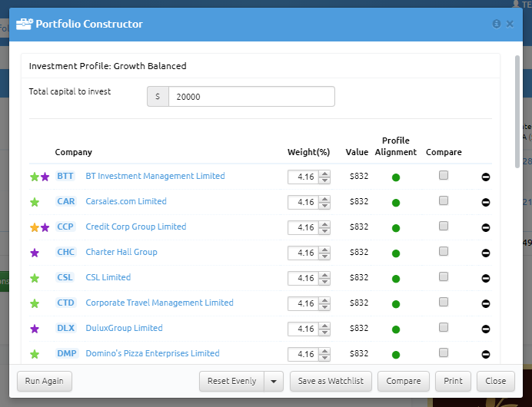Remove Domino's Pizza Enterprises row
This screenshot has height=407, width=532.
486,355
